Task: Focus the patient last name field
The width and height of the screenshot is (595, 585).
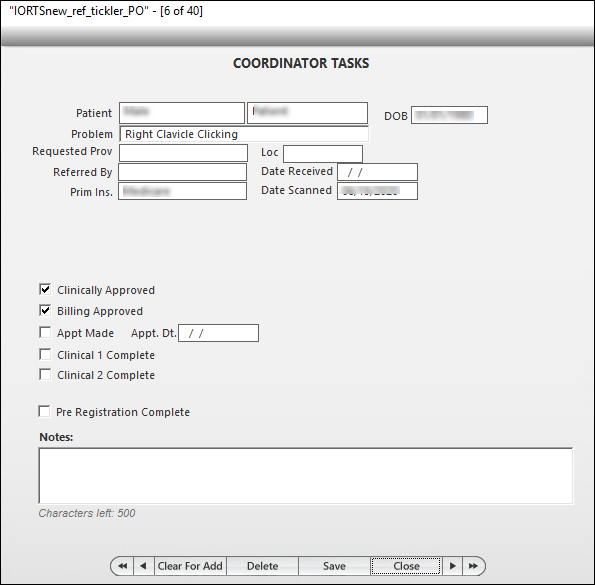Action: point(307,113)
